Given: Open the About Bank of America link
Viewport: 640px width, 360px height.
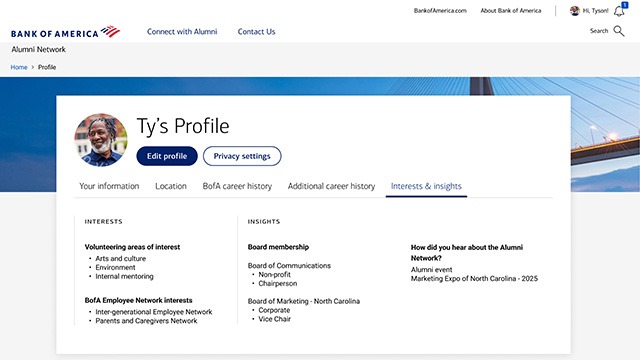Looking at the screenshot, I should (x=511, y=11).
